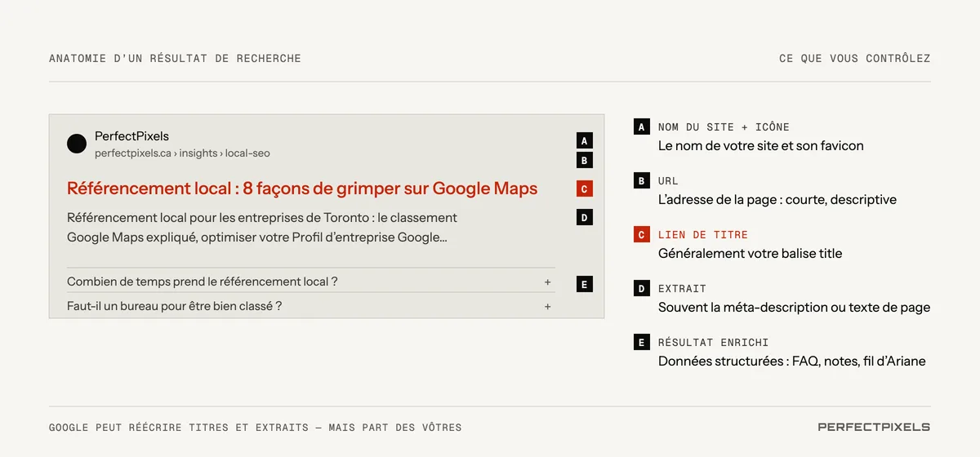Click the 'URL' legend label
The image size is (980, 457).
pyautogui.click(x=668, y=180)
